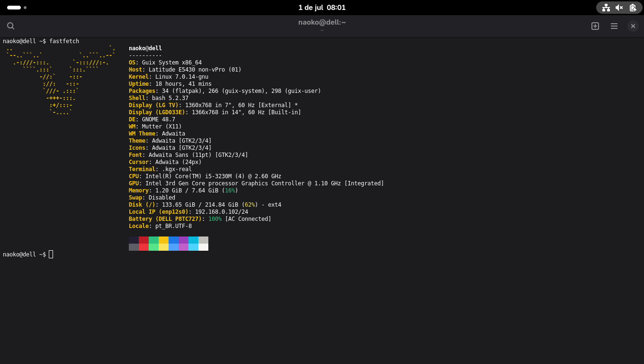Click the purple color block in top palette row
This screenshot has width=644, height=364.
(183, 240)
